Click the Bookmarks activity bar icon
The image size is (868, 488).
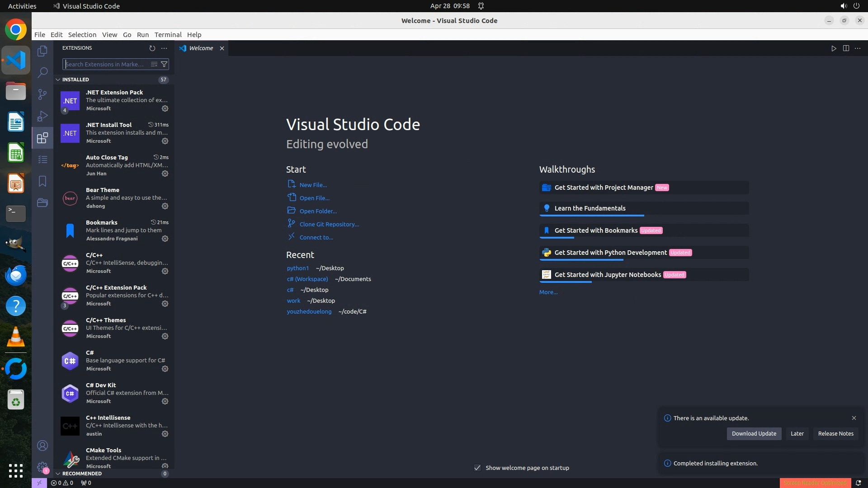pyautogui.click(x=42, y=181)
